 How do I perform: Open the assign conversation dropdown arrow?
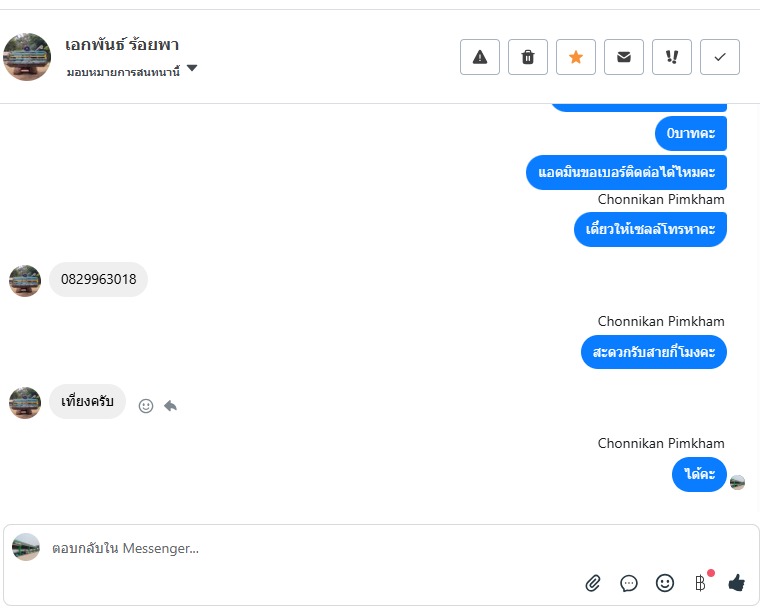click(192, 69)
